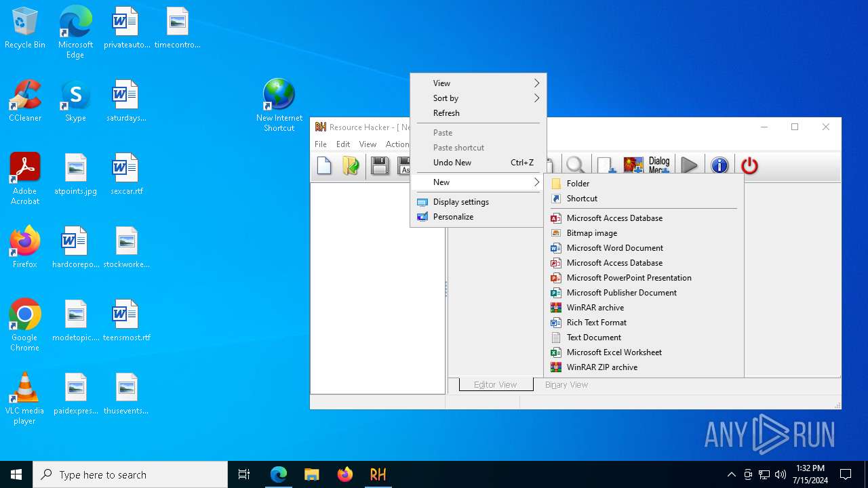Click the New file icon in Resource Hacker

324,165
